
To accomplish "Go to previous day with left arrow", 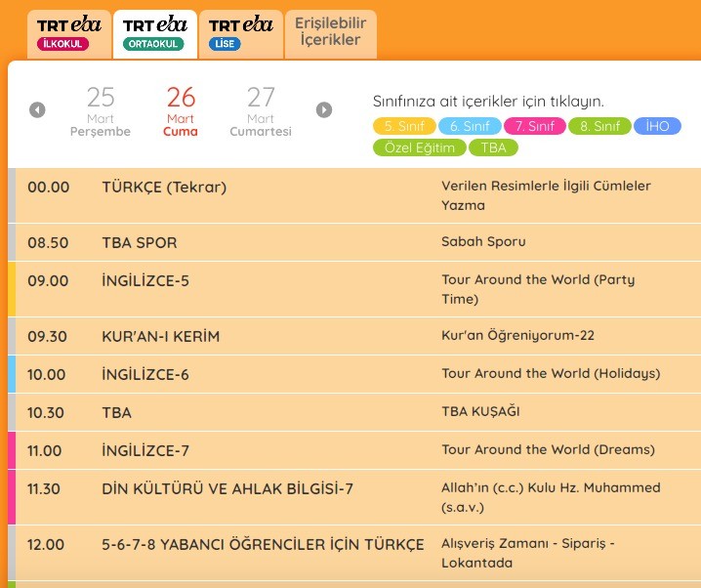I will [x=37, y=110].
